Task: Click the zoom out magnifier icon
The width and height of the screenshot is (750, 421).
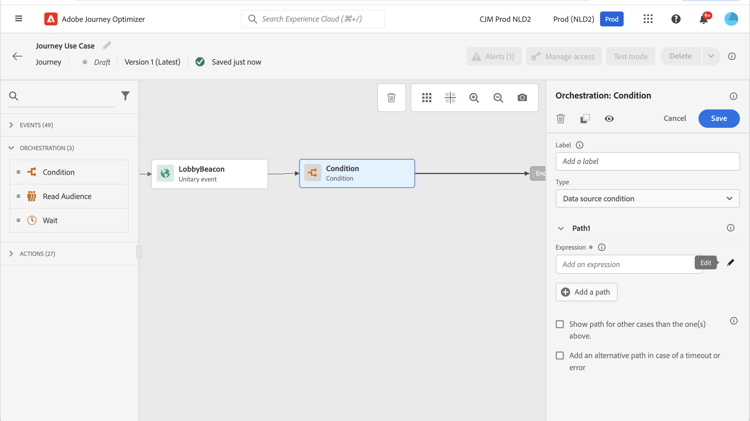Action: [x=498, y=98]
